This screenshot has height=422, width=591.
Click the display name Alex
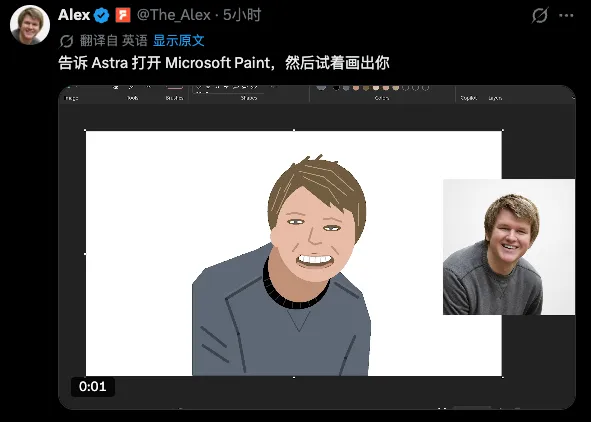pos(74,15)
